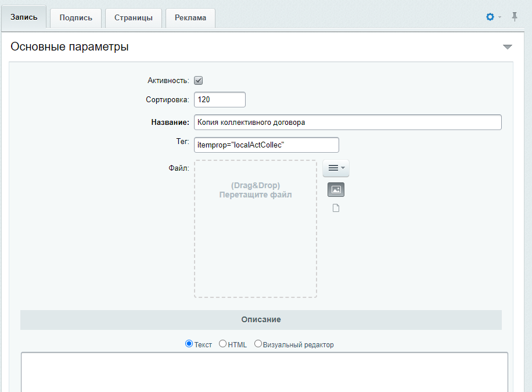
Task: Click inside the description text area
Action: tap(264, 372)
